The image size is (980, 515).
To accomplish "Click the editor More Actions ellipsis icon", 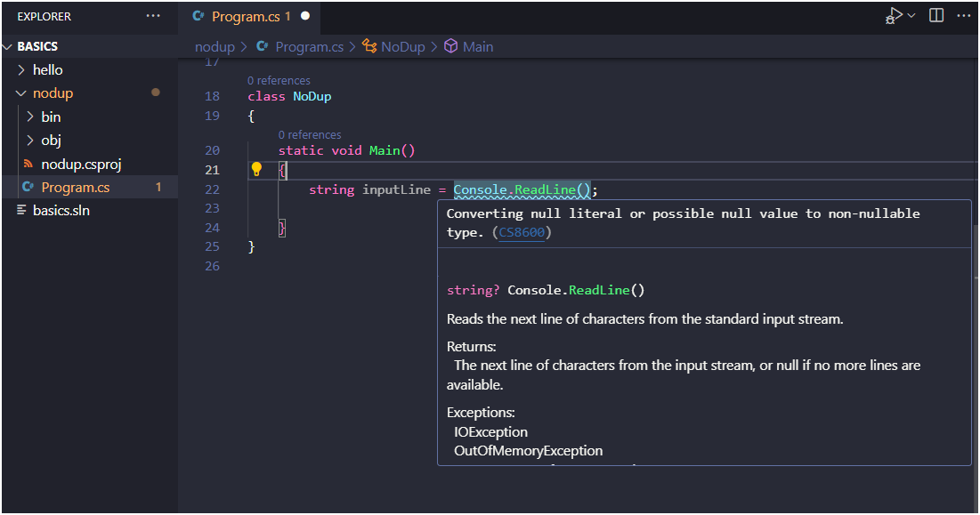I will pyautogui.click(x=965, y=16).
